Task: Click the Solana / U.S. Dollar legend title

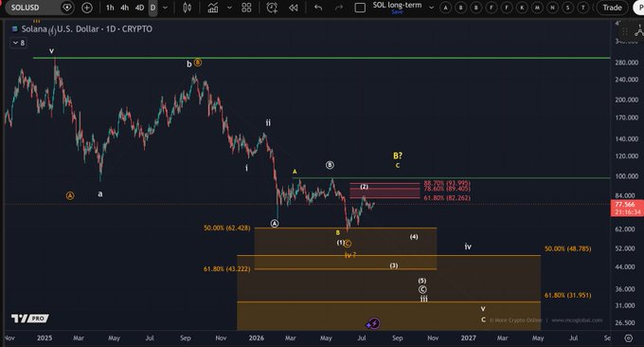Action: point(87,29)
